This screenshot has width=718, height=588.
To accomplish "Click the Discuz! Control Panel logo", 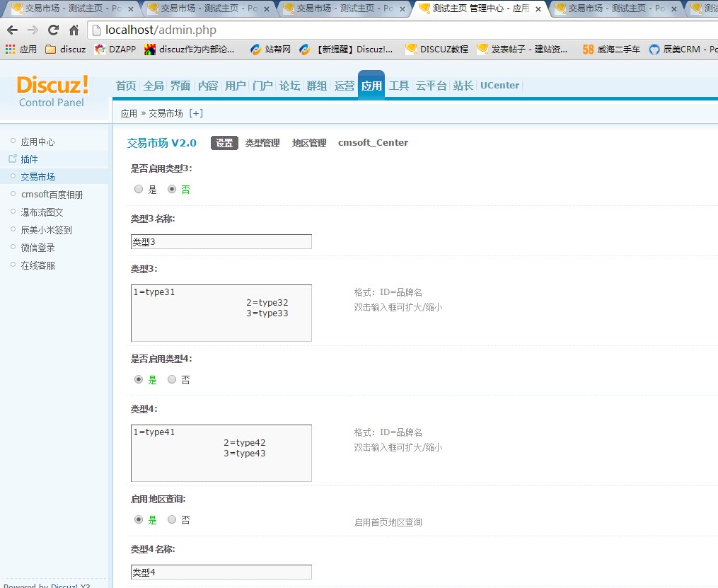I will [x=52, y=91].
